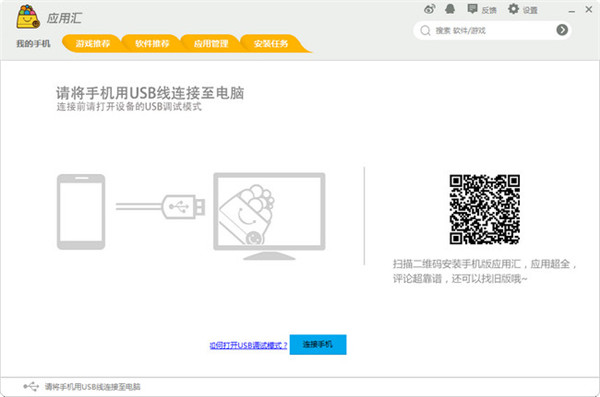
Task: Switch to 软件推荐 tab
Action: pos(152,44)
